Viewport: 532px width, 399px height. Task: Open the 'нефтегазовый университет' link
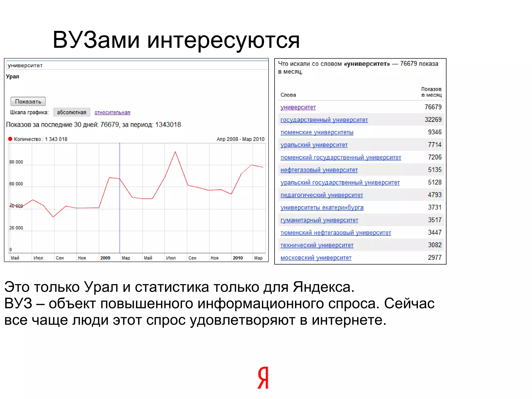(x=319, y=170)
